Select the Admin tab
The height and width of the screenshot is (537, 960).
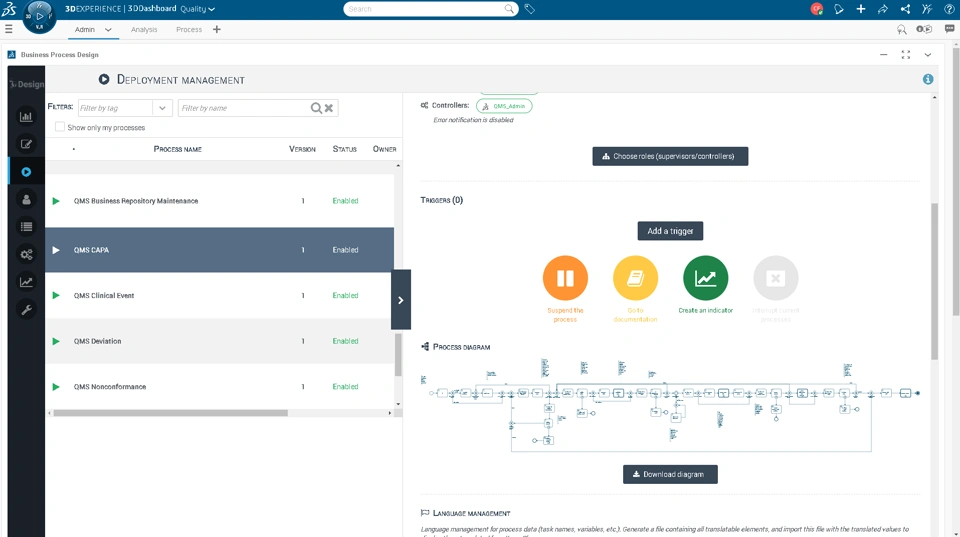(84, 29)
